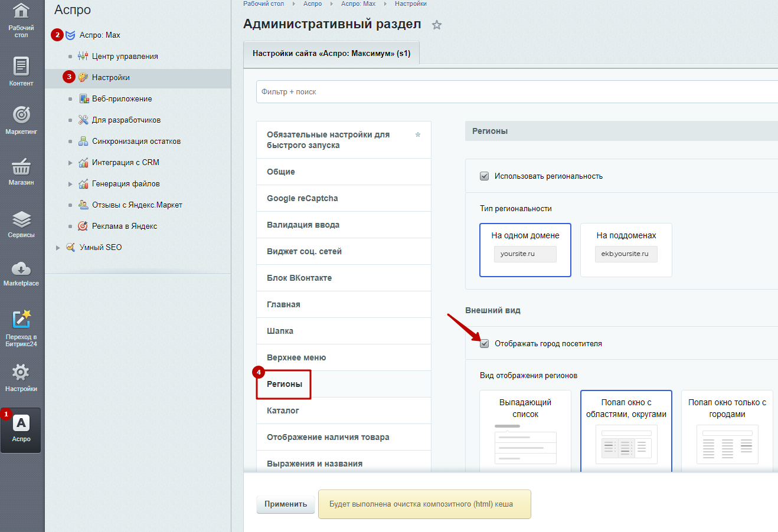The height and width of the screenshot is (532, 778).
Task: Add page to favorites with star icon
Action: tap(437, 25)
